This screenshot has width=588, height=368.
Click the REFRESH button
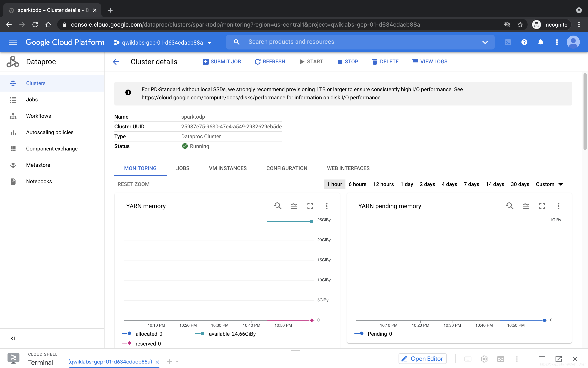[270, 62]
